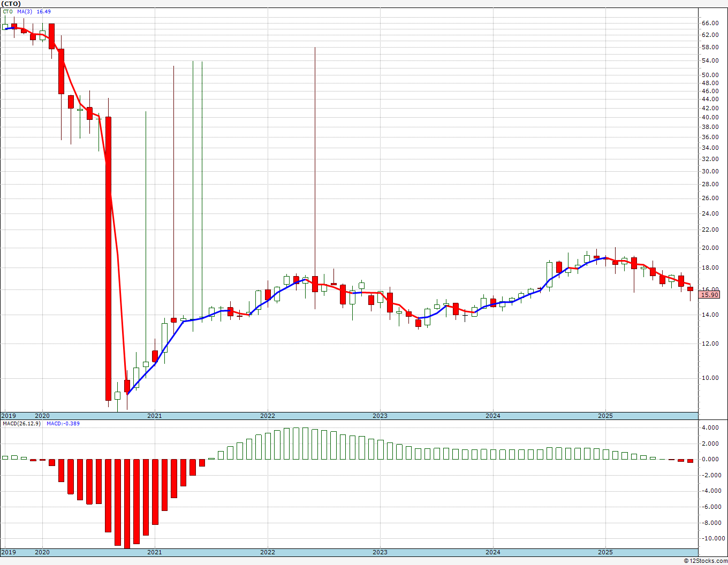Click the 50.00 price axis label

pos(710,75)
